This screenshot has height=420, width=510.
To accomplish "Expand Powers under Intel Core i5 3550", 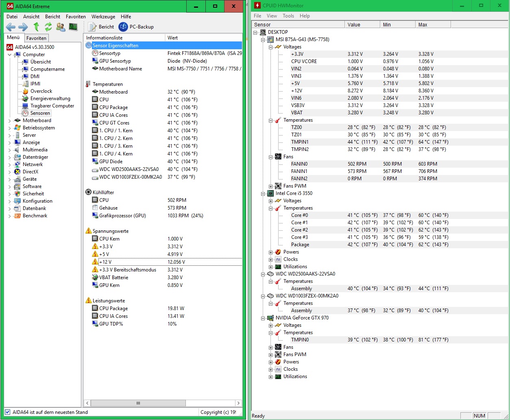I will click(271, 252).
